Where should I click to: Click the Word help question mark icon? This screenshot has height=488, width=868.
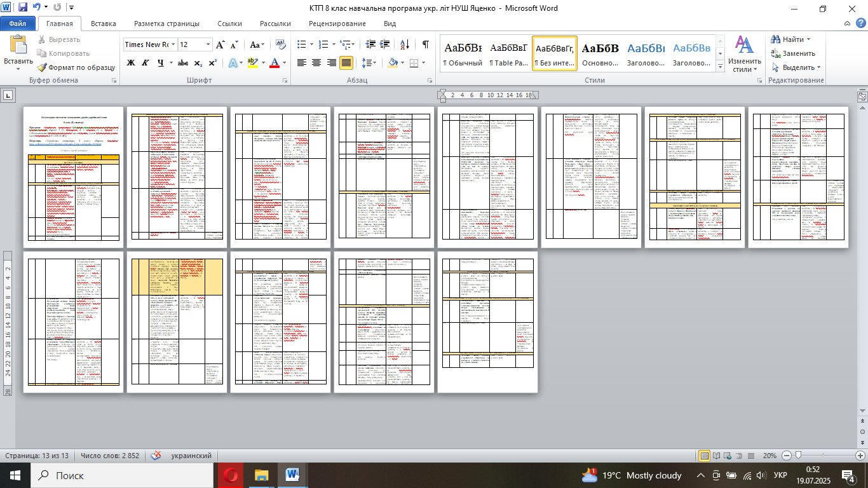(860, 24)
